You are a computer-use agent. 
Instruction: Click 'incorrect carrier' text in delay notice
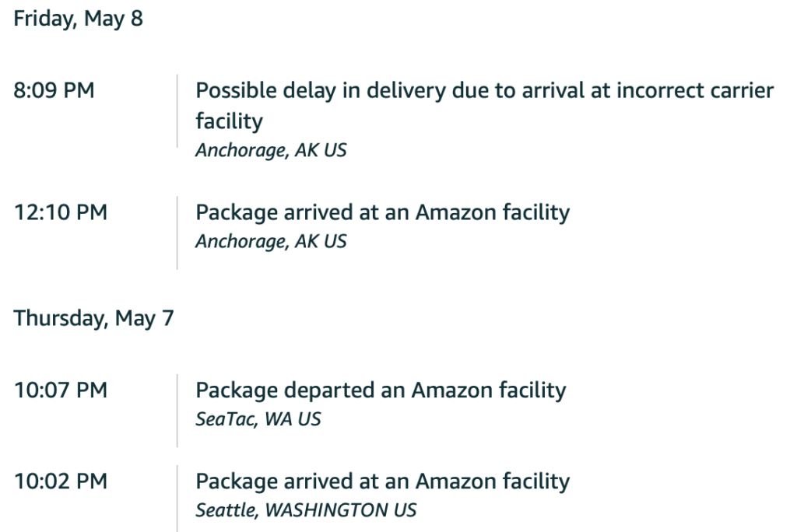[x=695, y=90]
